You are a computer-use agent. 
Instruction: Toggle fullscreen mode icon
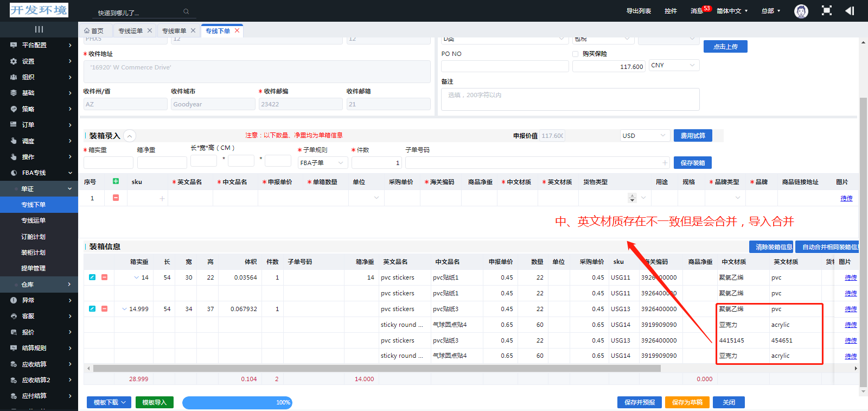tap(826, 11)
